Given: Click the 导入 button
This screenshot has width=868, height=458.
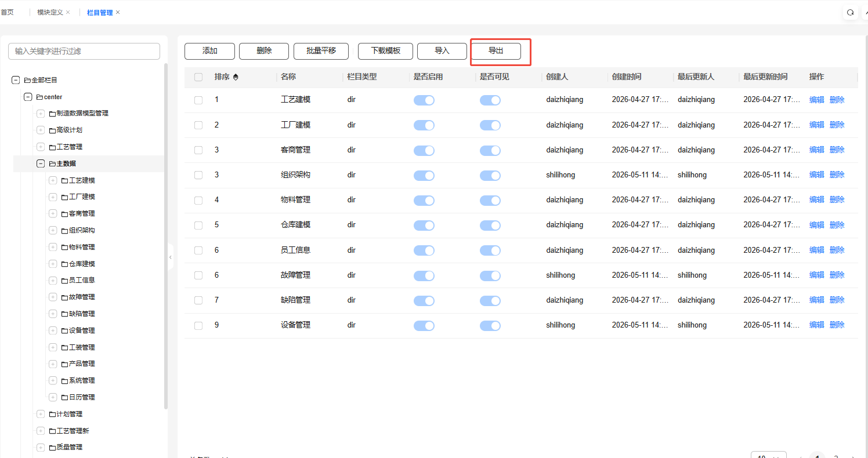Looking at the screenshot, I should click(442, 51).
